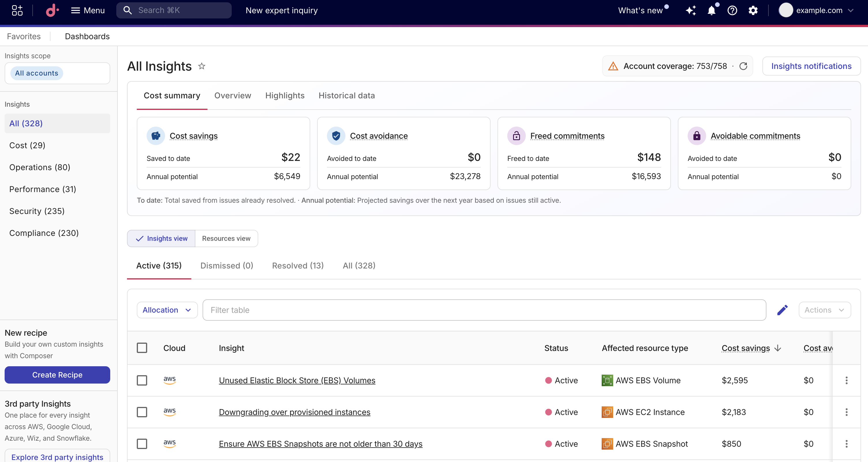The height and width of the screenshot is (462, 868).
Task: Open row menu for Unused EBS Volumes
Action: [x=846, y=380]
